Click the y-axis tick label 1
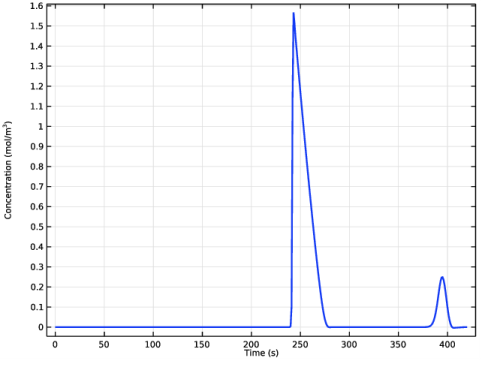The height and width of the screenshot is (373, 482). tap(41, 126)
